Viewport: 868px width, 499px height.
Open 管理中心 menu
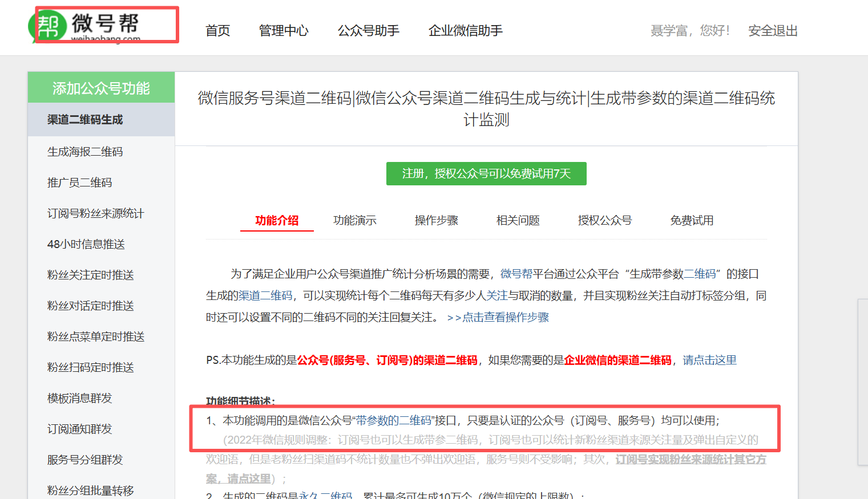tap(284, 31)
